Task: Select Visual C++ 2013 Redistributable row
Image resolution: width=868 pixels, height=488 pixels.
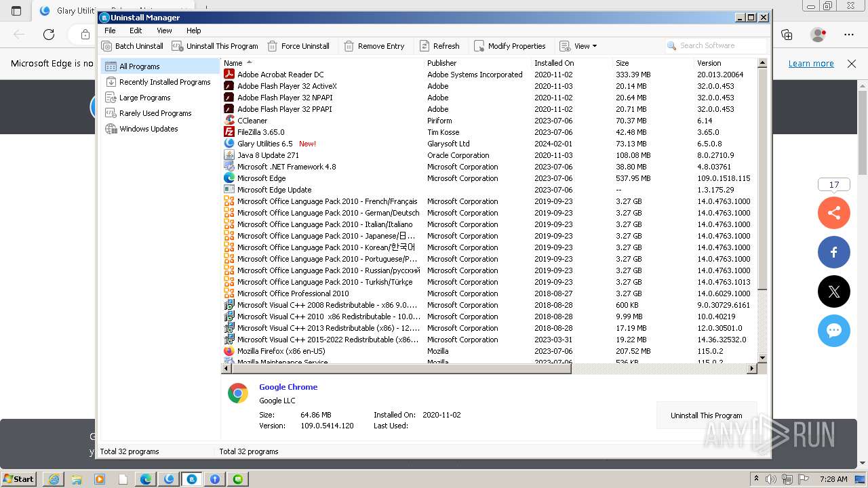Action: (489, 328)
